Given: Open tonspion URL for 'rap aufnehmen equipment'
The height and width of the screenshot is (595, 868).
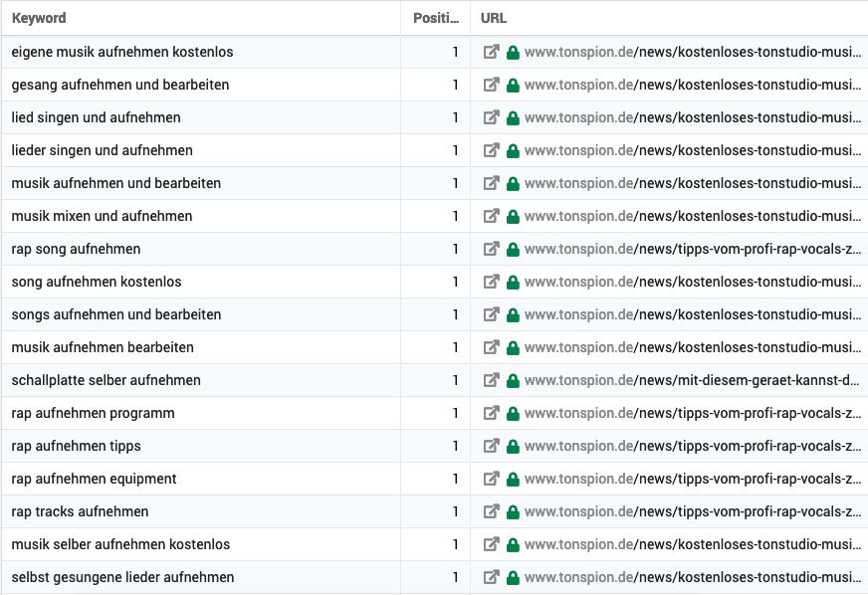Looking at the screenshot, I should (693, 479).
